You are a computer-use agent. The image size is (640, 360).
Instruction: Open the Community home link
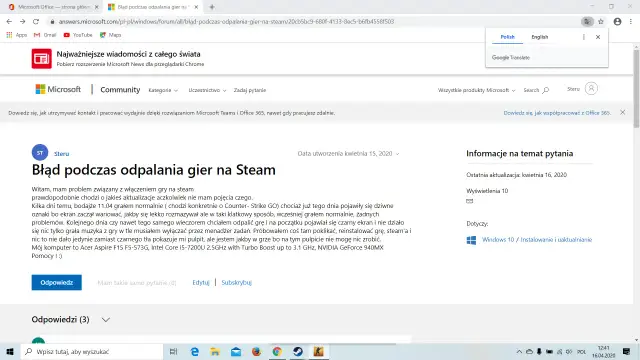pyautogui.click(x=120, y=90)
